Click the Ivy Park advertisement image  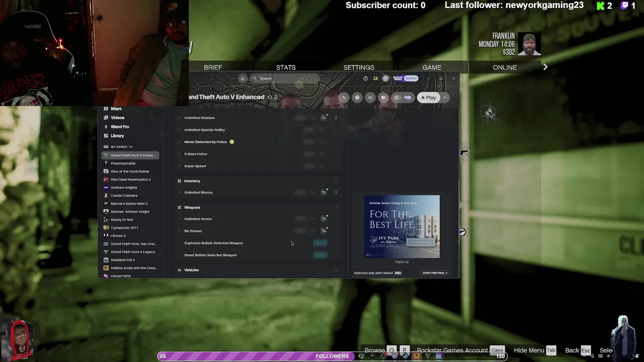(x=402, y=227)
